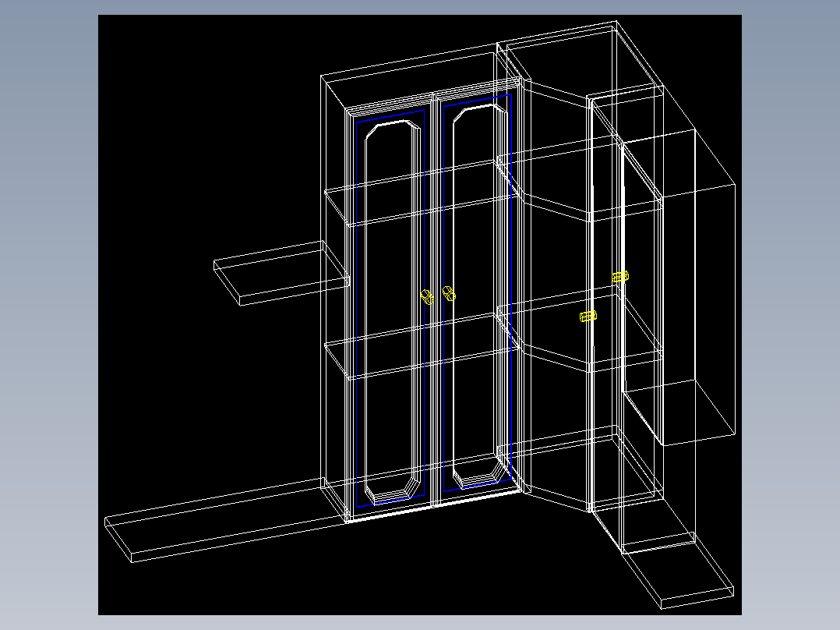The image size is (840, 630).
Task: Click the blue-outlined left door panel
Action: tap(390, 308)
